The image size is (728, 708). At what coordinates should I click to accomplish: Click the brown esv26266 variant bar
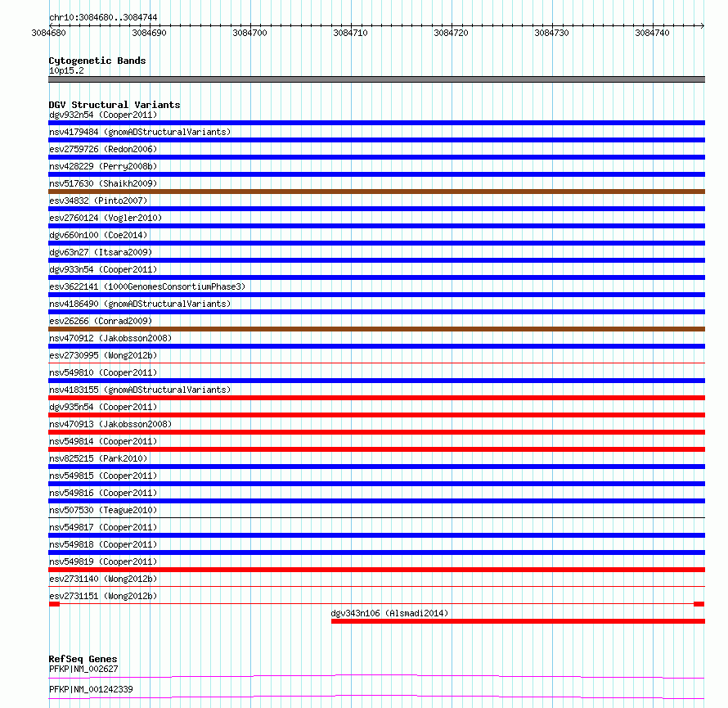click(376, 329)
